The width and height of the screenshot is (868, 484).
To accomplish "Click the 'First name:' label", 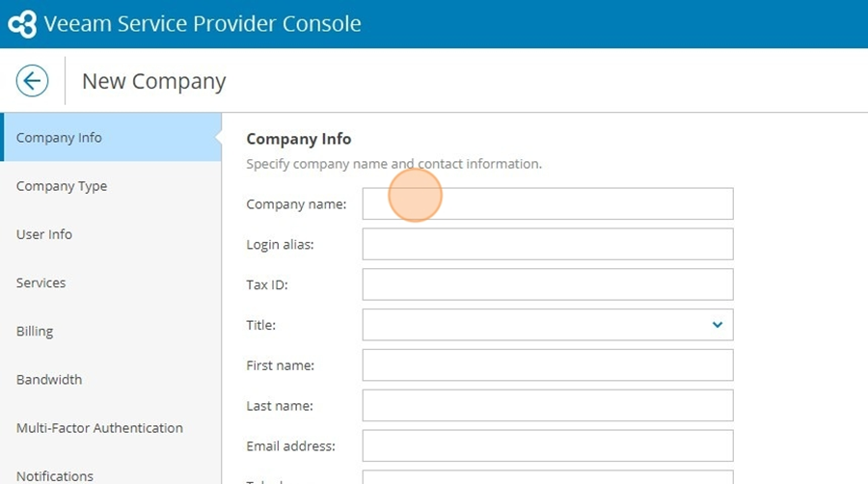I will point(280,365).
